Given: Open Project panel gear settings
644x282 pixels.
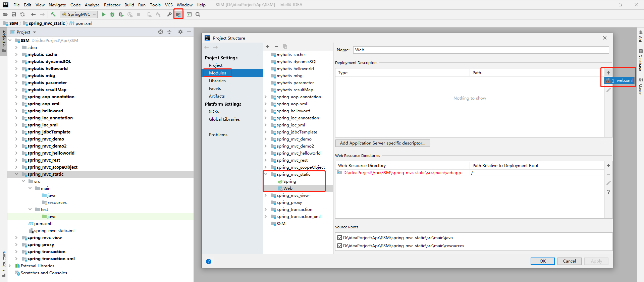Looking at the screenshot, I should [180, 32].
